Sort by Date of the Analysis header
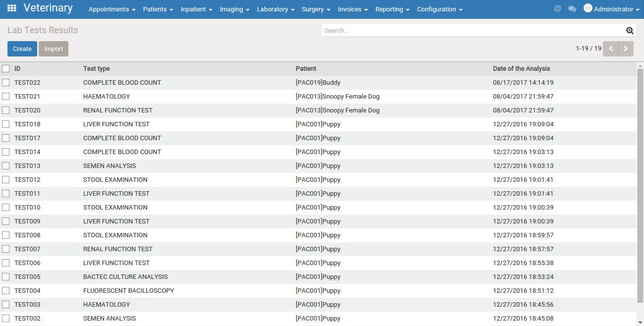This screenshot has width=644, height=326. (x=521, y=69)
